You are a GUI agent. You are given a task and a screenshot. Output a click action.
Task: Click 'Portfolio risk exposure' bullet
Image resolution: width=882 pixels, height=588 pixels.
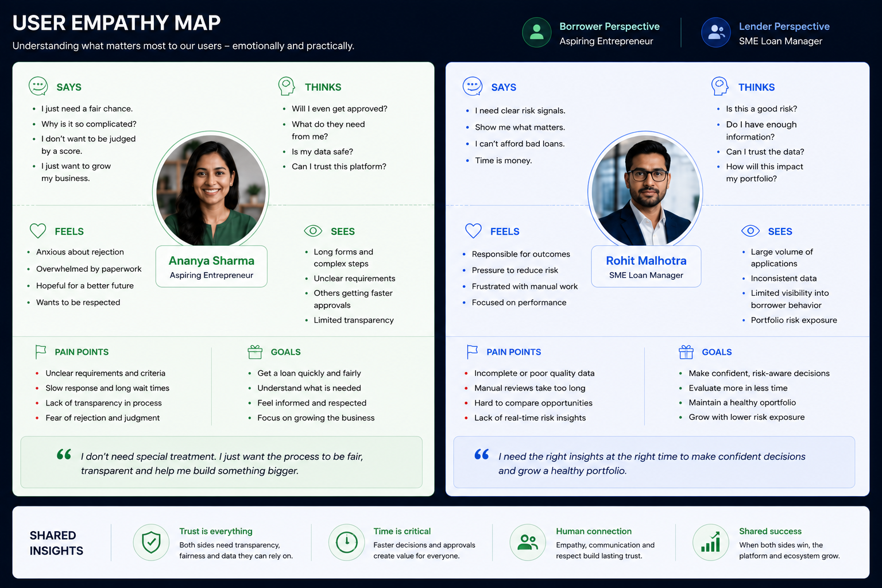pos(794,320)
